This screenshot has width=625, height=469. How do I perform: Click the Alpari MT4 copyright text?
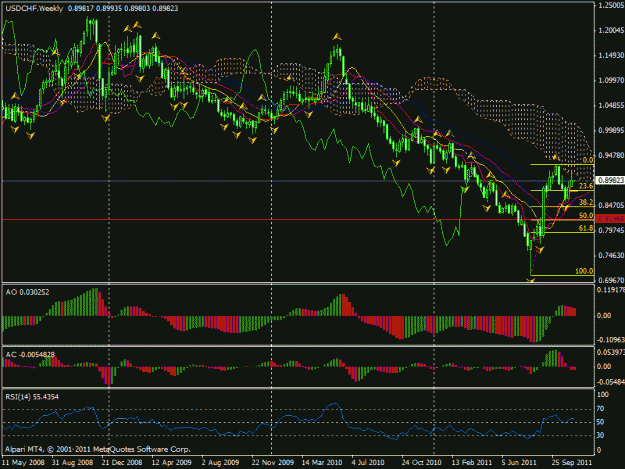(98, 449)
